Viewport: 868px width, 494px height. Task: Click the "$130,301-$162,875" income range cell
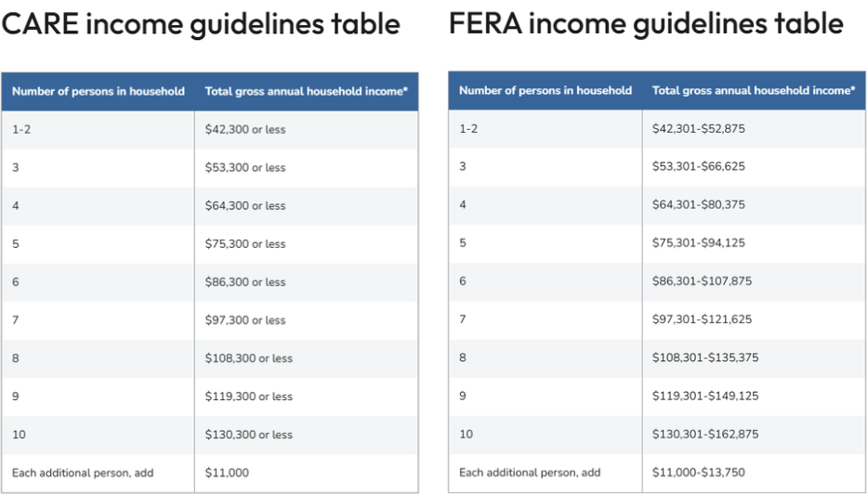tap(705, 434)
